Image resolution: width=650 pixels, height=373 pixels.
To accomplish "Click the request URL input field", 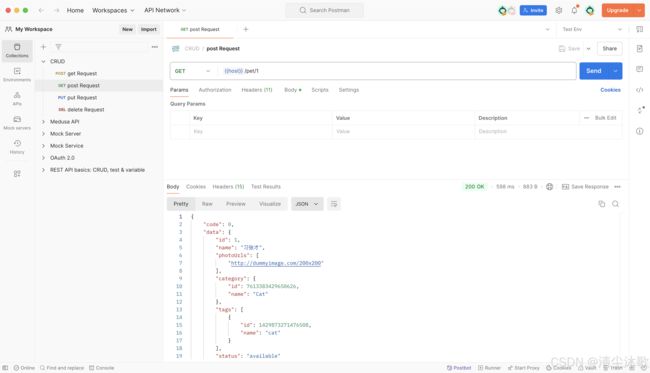I will coord(397,71).
